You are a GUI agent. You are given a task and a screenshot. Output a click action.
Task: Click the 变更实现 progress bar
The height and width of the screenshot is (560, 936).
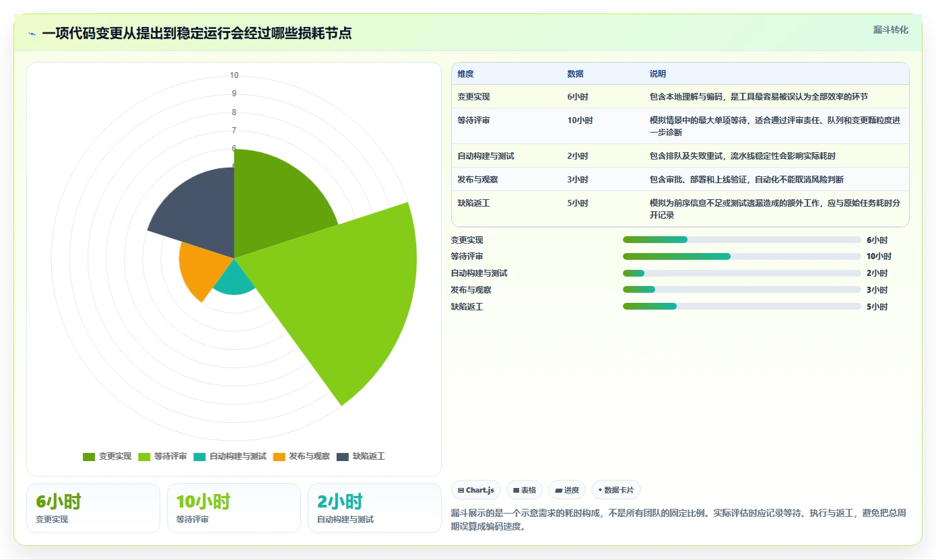tap(742, 240)
